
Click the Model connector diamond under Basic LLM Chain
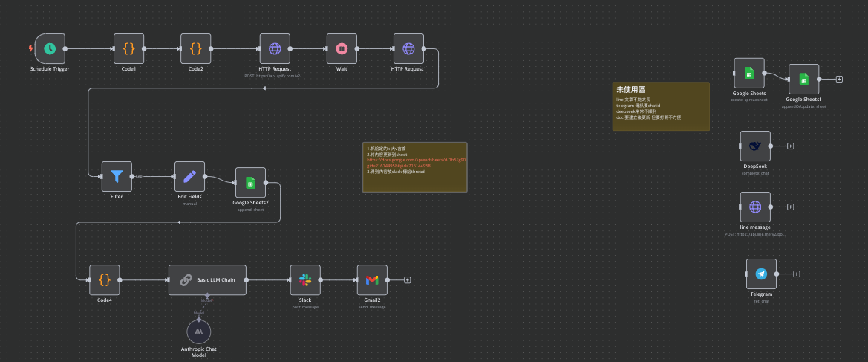208,295
